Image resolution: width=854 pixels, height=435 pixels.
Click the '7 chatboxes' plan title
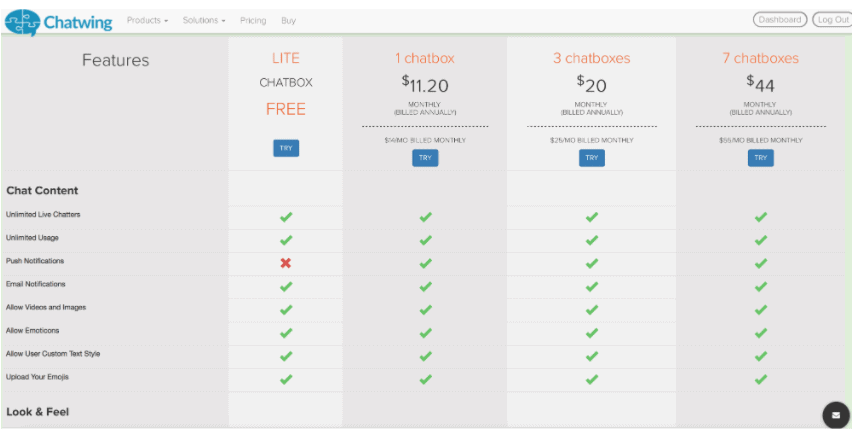tap(760, 58)
